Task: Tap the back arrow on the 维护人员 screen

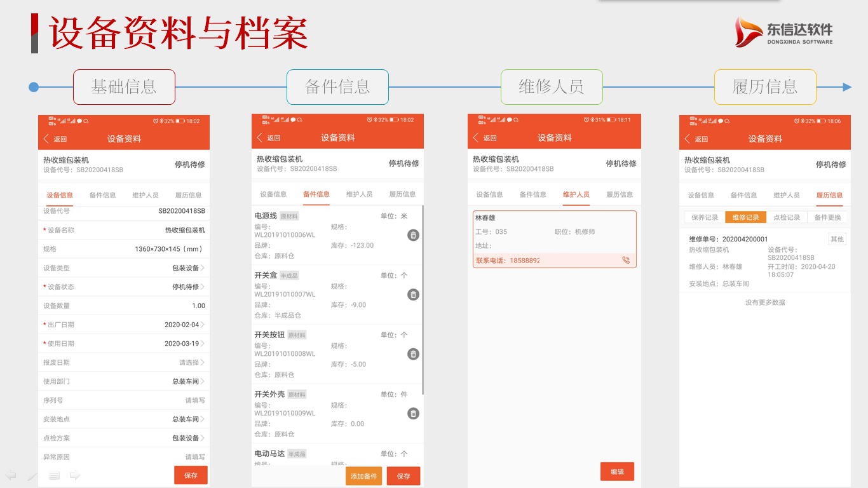Action: pyautogui.click(x=475, y=137)
